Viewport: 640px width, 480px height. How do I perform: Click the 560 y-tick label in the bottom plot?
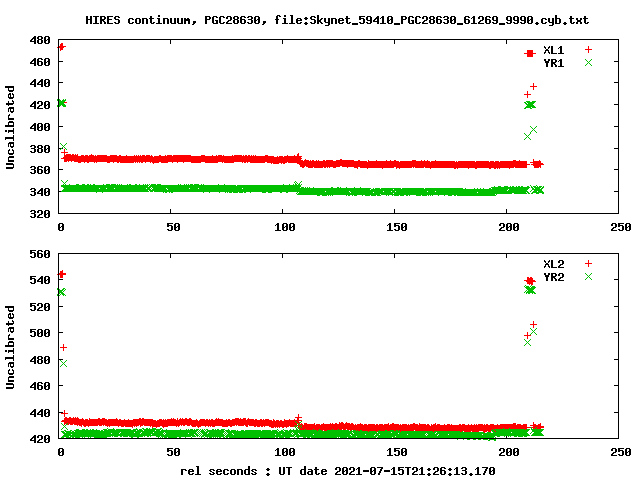coord(40,254)
